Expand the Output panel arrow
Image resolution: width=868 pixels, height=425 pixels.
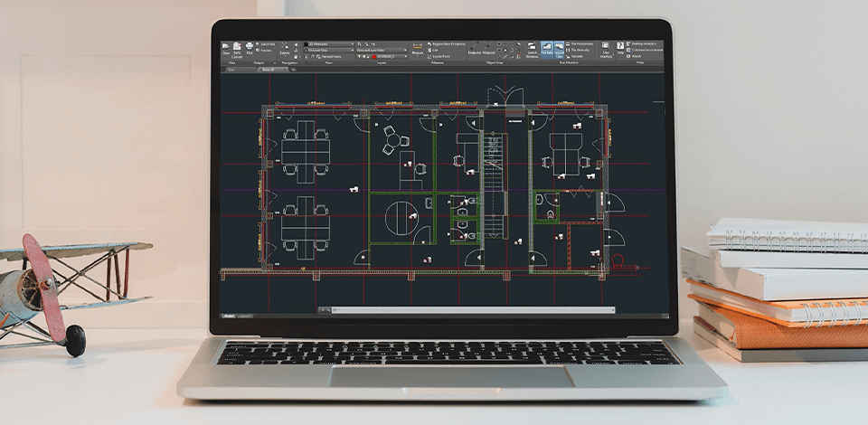tap(275, 63)
